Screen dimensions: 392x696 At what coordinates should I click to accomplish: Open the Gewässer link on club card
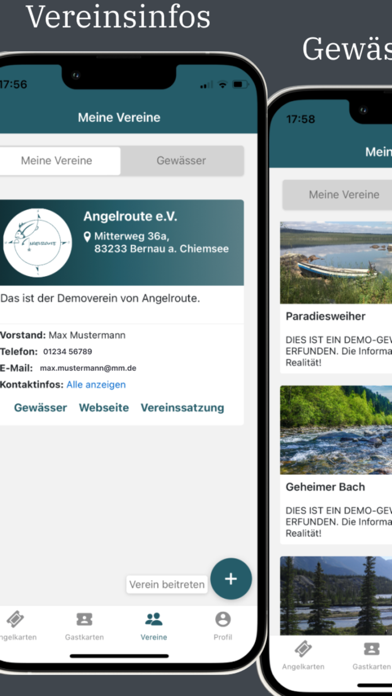[x=40, y=407]
